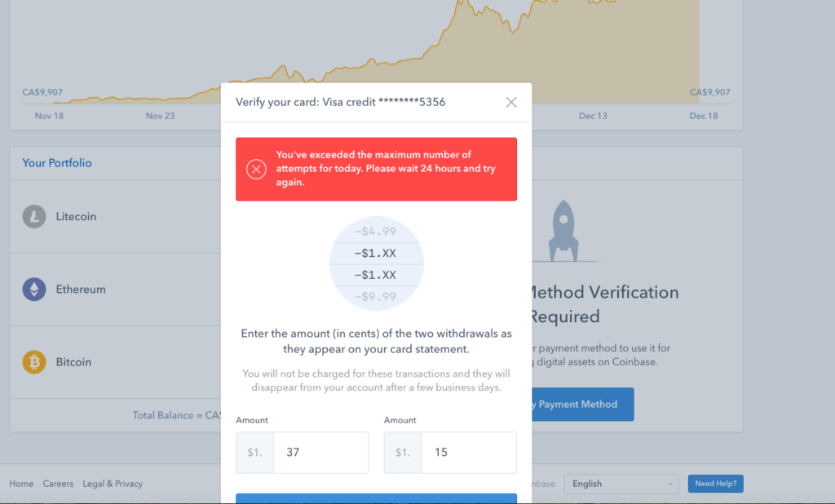Select the Litecoin portfolio row label
835x504 pixels.
[x=76, y=217]
